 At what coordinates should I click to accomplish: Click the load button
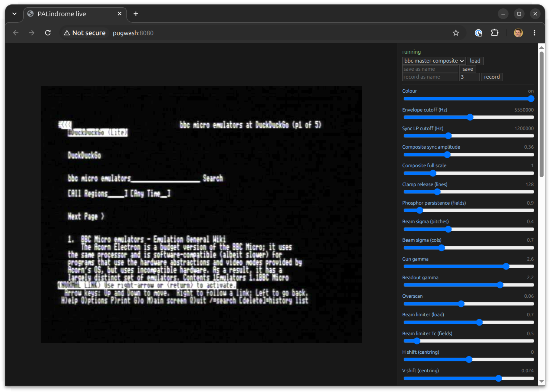click(475, 61)
